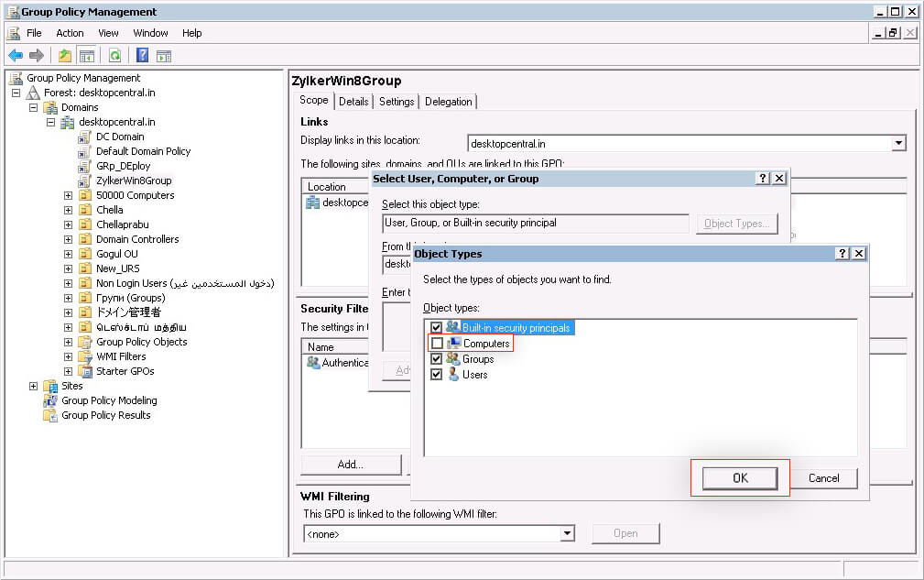The width and height of the screenshot is (924, 580).
Task: Select the Default Domain Policy icon
Action: tap(85, 151)
